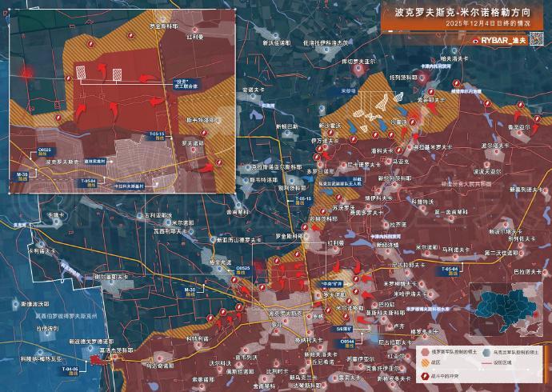Click the O0525 road label in the inset
This screenshot has height=392, width=552.
(x=44, y=152)
